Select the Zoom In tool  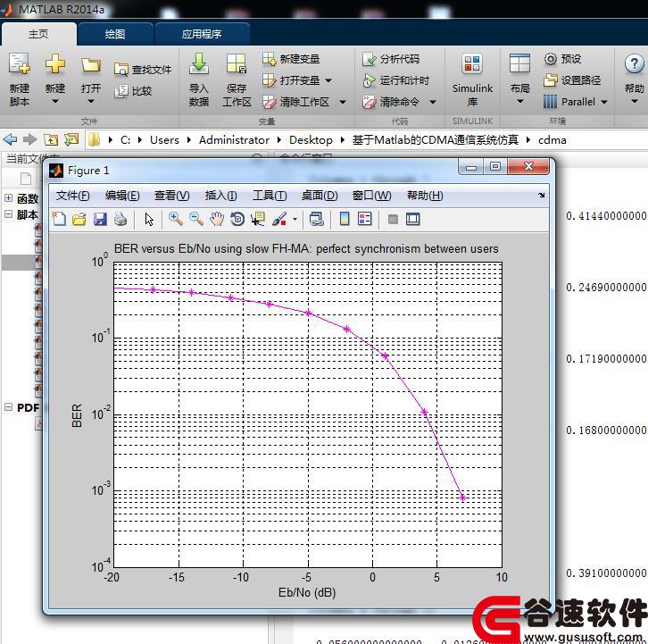(176, 219)
